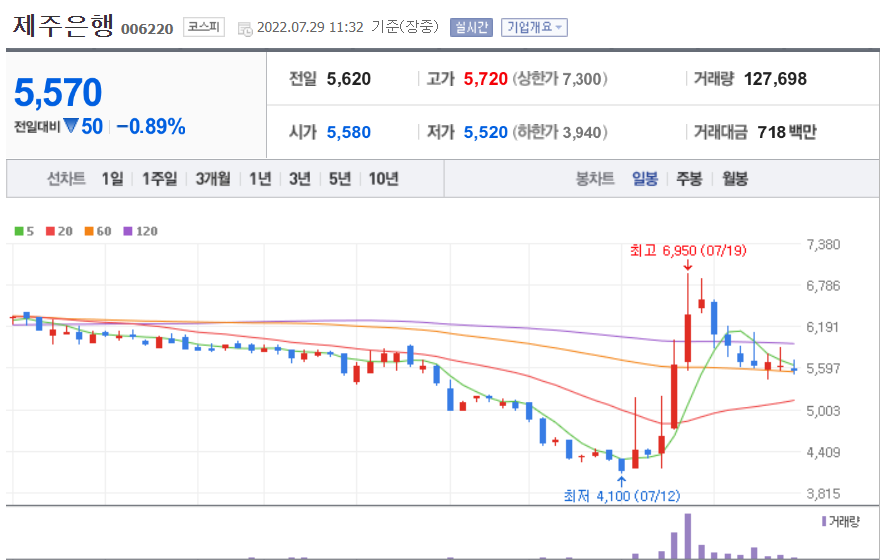Switch to 일봉 candle chart

click(644, 178)
